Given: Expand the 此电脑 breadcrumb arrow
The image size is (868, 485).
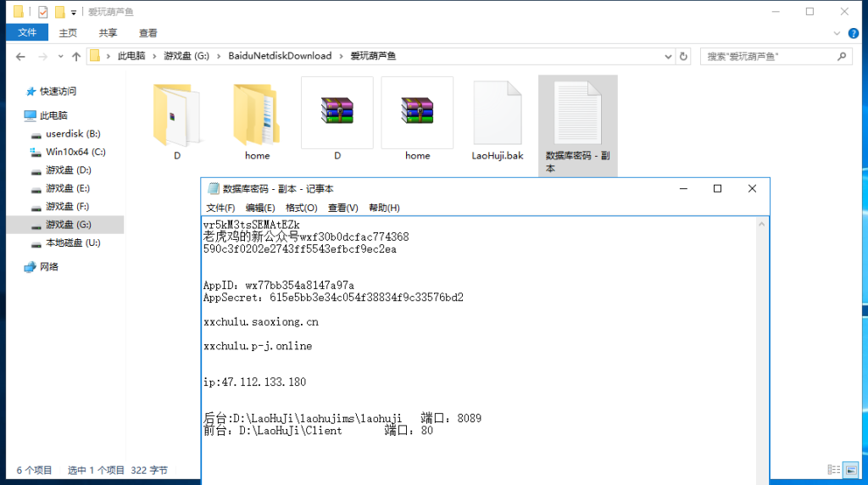Looking at the screenshot, I should [x=154, y=56].
